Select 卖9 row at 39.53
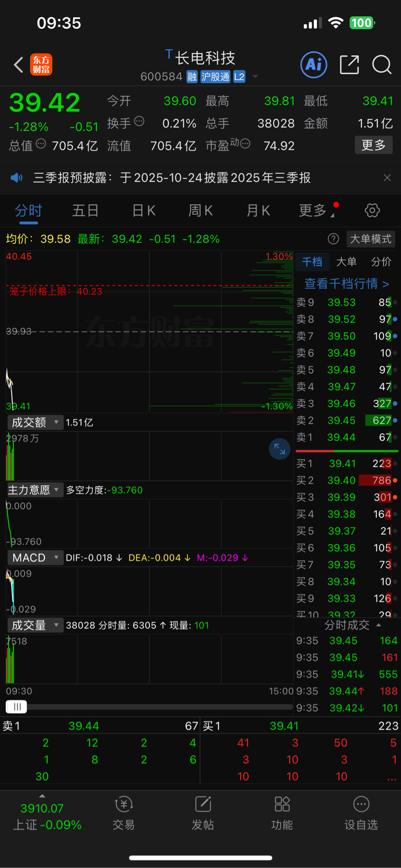The image size is (401, 868). [347, 302]
